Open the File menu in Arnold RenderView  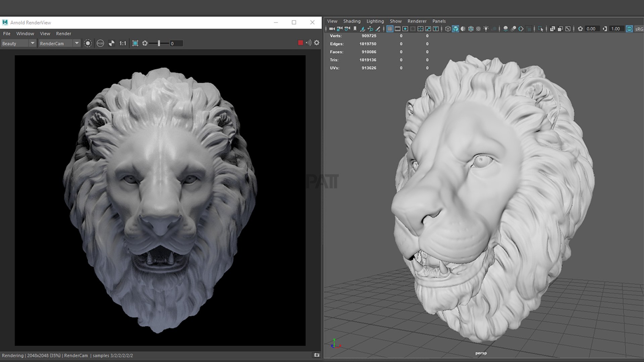7,34
